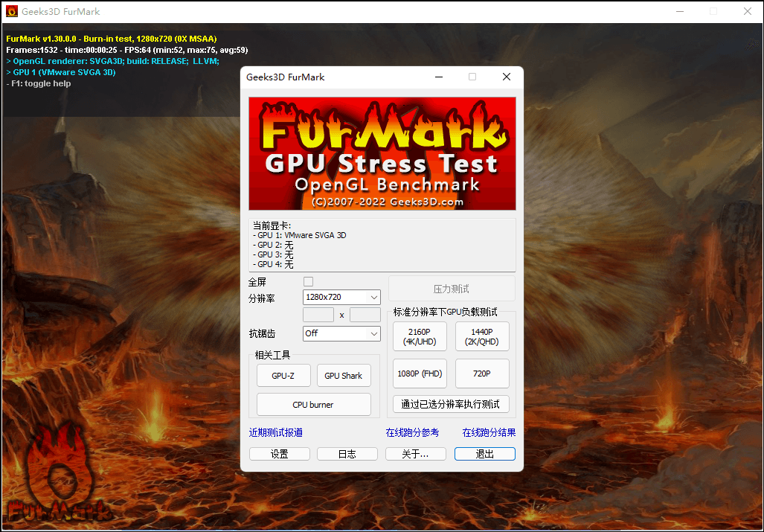Screen dimensions: 764x532
Task: Open the 关于 about dialog
Action: click(x=415, y=453)
